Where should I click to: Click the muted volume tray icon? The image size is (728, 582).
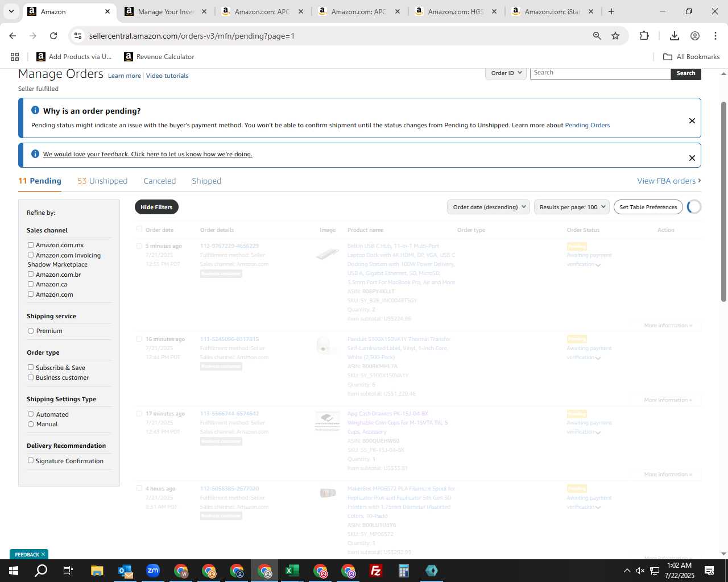[x=640, y=571]
